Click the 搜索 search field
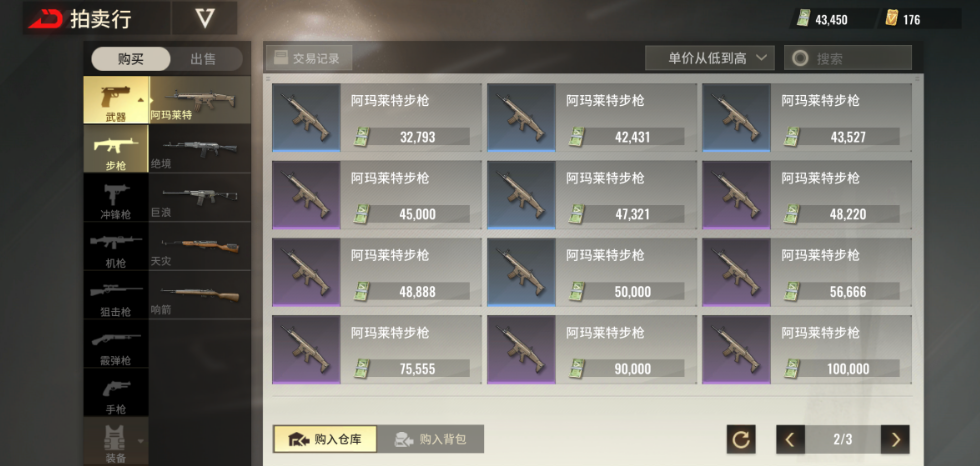The width and height of the screenshot is (980, 466). [x=848, y=58]
